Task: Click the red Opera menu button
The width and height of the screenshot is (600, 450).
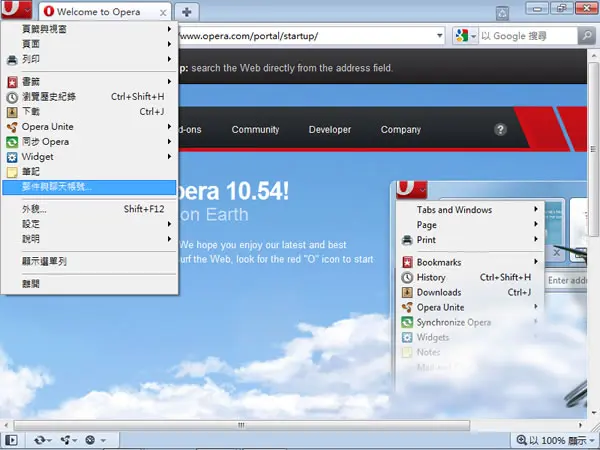Action: pyautogui.click(x=16, y=9)
